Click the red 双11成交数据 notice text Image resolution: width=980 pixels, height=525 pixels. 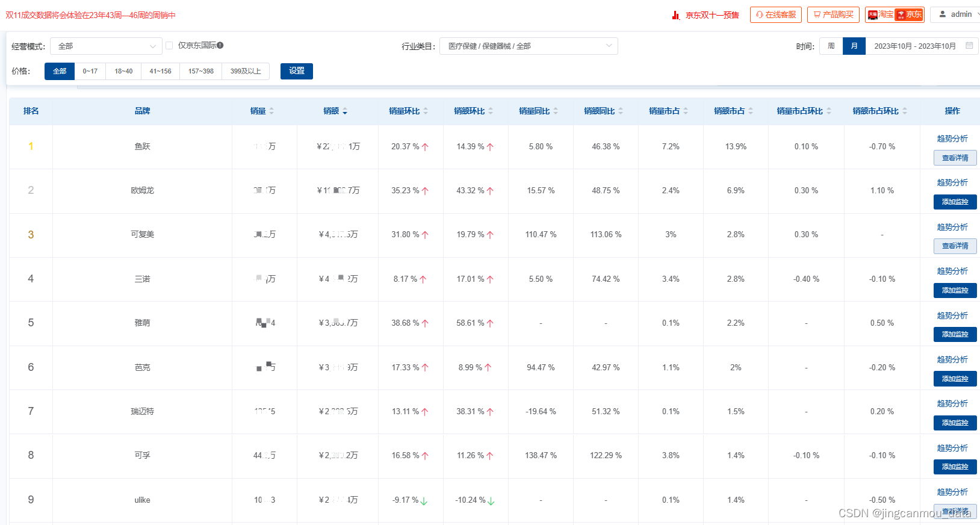pos(91,15)
